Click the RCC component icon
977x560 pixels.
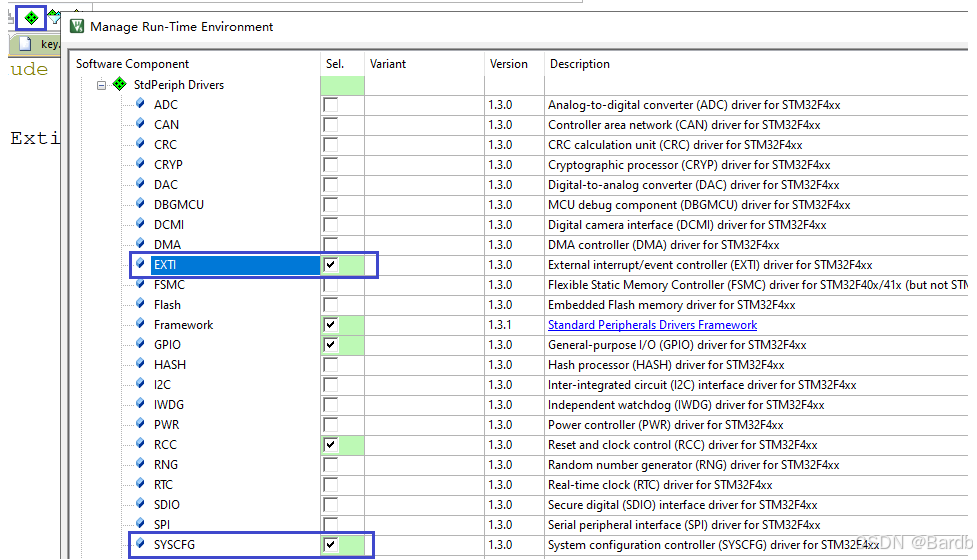coord(140,443)
